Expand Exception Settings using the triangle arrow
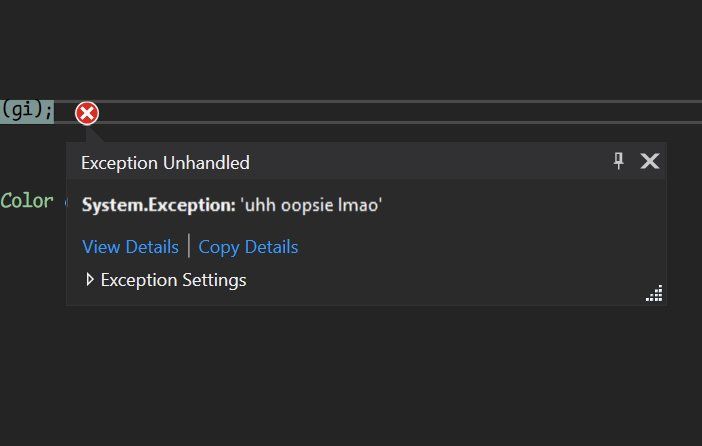Screen dimensions: 702x446 pos(90,280)
